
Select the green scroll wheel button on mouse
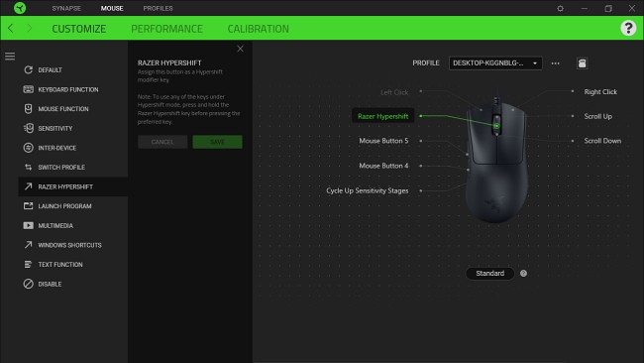(496, 126)
